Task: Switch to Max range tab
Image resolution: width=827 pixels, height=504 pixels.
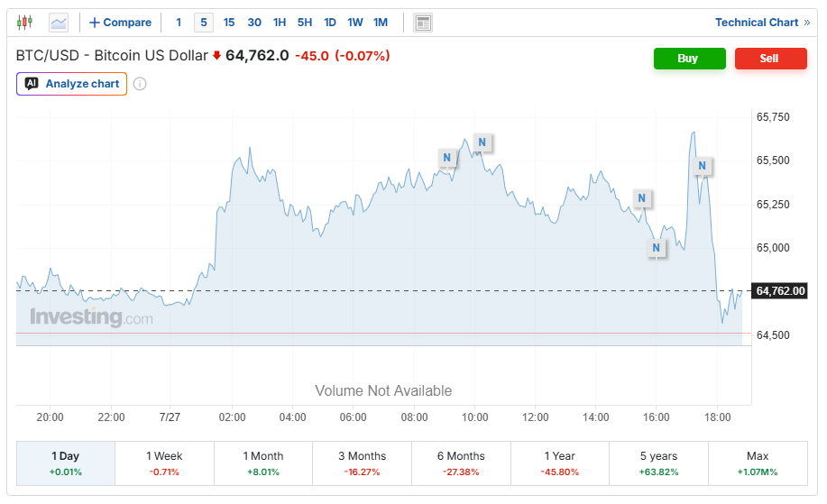Action: (758, 463)
